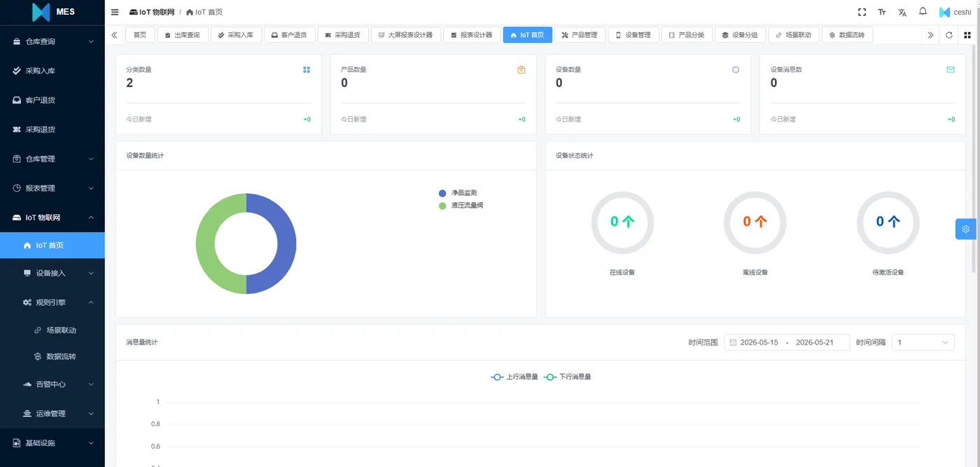Click the start date 2026-05-15 field
Screen dimensions: 980x467
759,342
